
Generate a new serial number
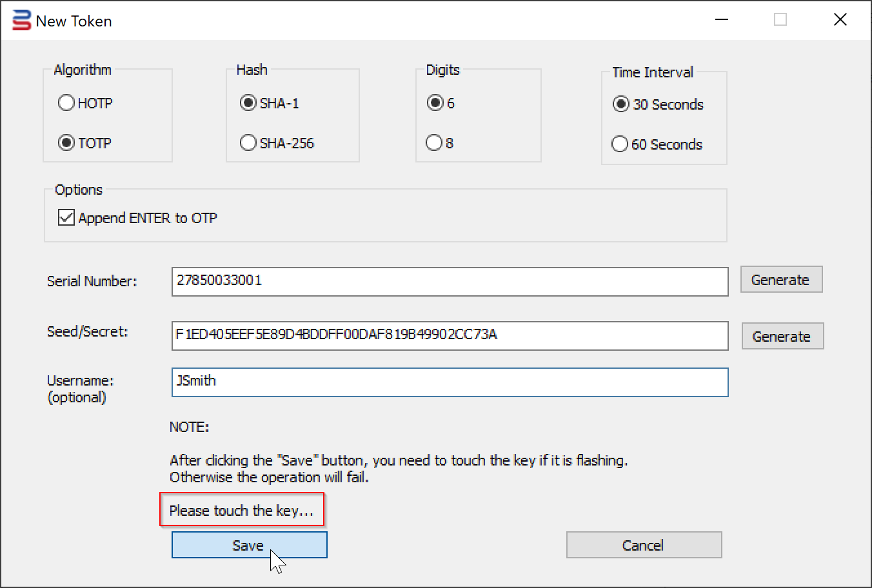[x=780, y=280]
